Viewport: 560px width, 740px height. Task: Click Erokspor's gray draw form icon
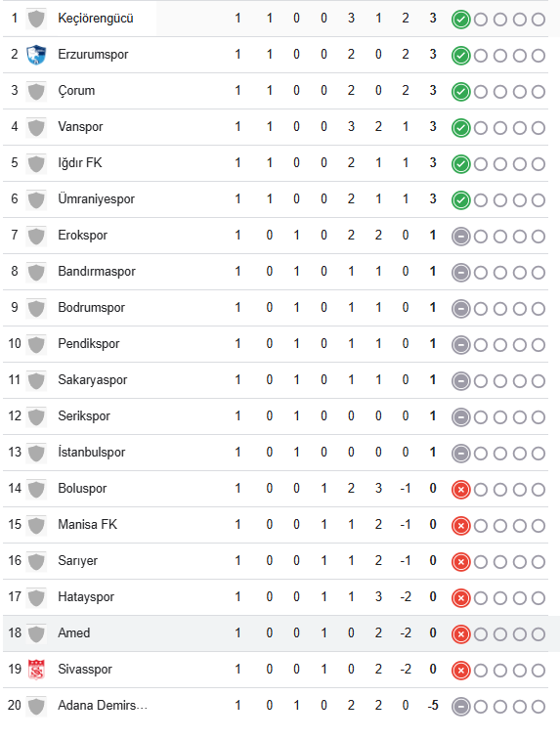(461, 237)
